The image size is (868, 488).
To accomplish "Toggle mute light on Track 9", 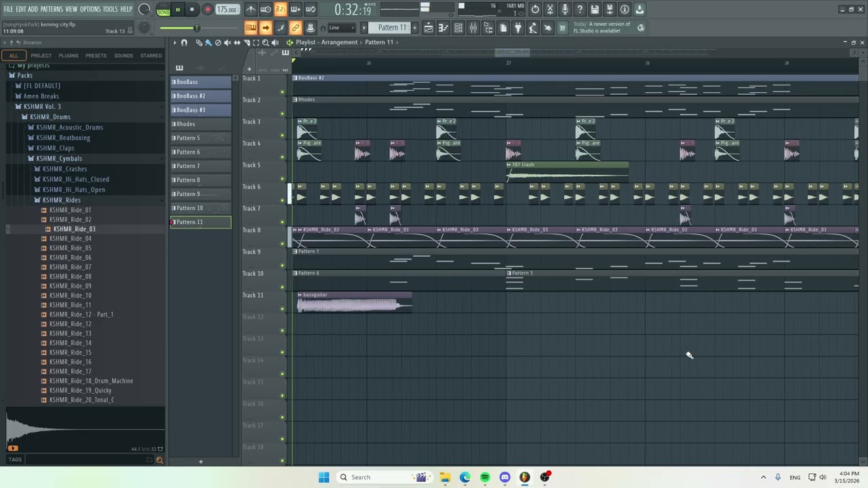I will (x=283, y=265).
